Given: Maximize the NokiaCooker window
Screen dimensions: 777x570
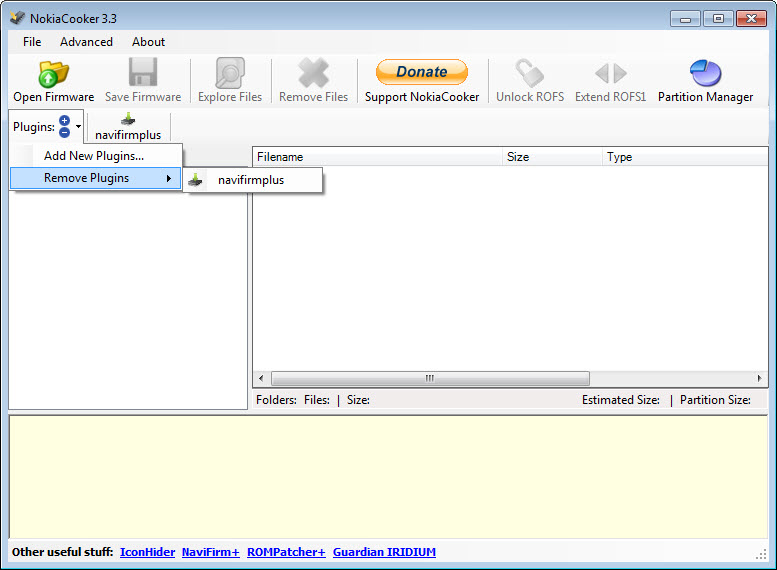Looking at the screenshot, I should click(718, 19).
